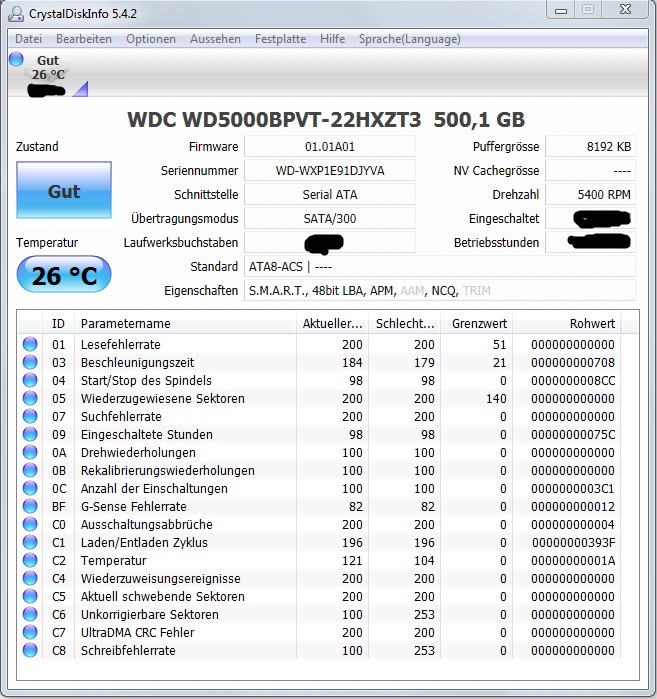Screen dimensions: 657x699
Task: Click status orb for Ausschaltungsabbrüche row
Action: click(x=30, y=524)
